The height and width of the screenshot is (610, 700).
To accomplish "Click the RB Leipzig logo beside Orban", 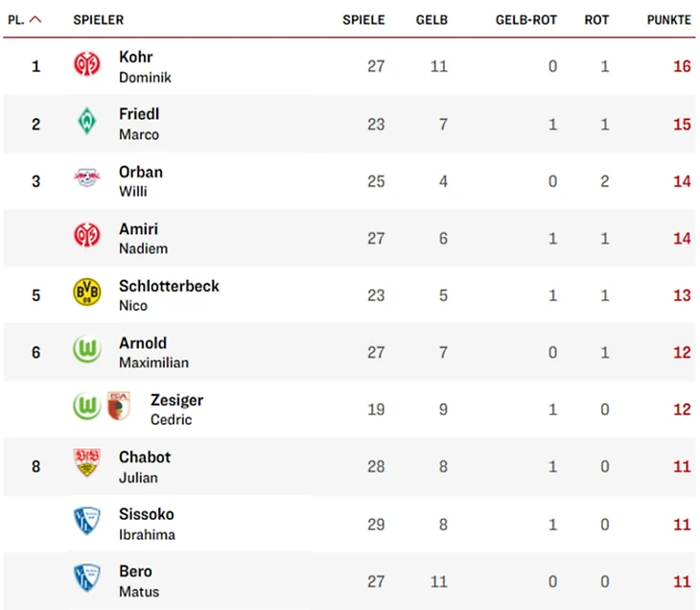I will (87, 177).
